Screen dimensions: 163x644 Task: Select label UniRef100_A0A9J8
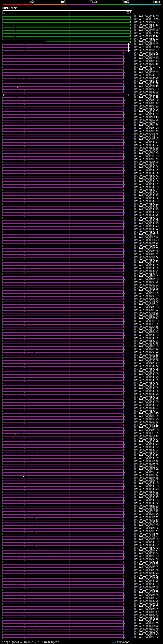point(146,64)
